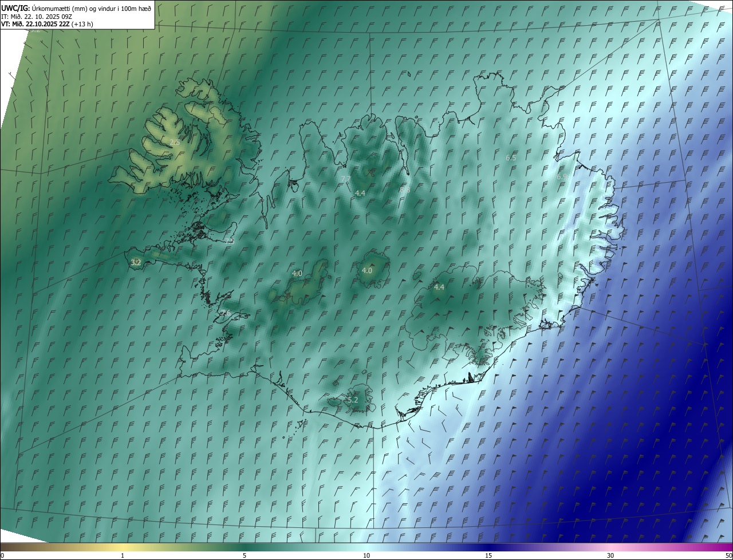Click the 4.0 value beside the elongated western glacier

coord(297,274)
